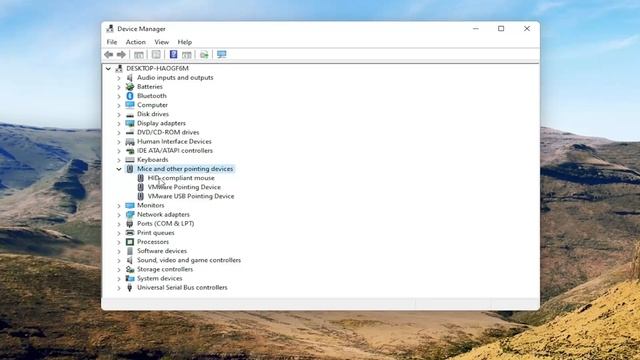The height and width of the screenshot is (360, 640).
Task: Collapse Mice and other pointing devices
Action: pyautogui.click(x=119, y=169)
